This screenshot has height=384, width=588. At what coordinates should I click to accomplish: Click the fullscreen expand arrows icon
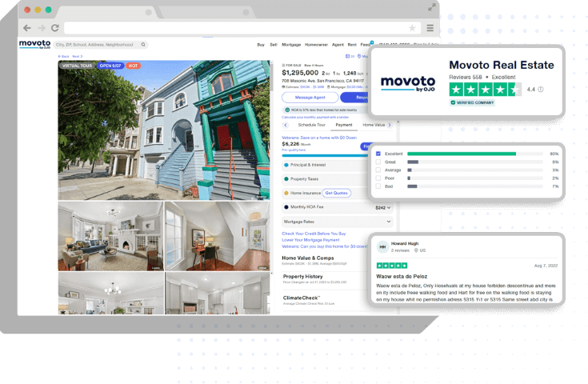click(432, 7)
